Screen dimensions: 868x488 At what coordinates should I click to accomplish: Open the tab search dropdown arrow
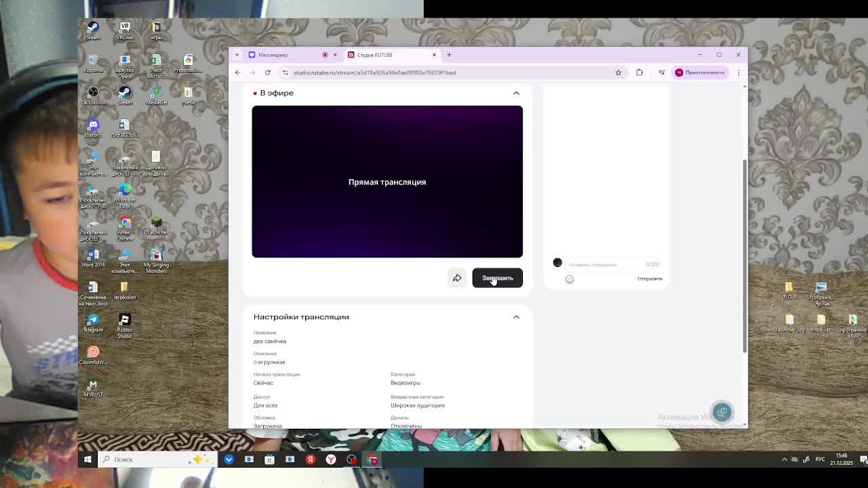point(237,55)
